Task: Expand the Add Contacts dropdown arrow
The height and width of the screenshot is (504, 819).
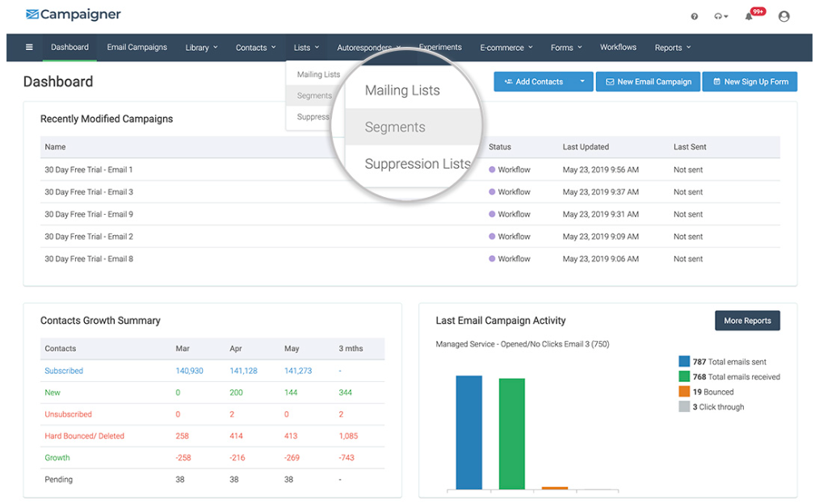Action: pyautogui.click(x=582, y=82)
